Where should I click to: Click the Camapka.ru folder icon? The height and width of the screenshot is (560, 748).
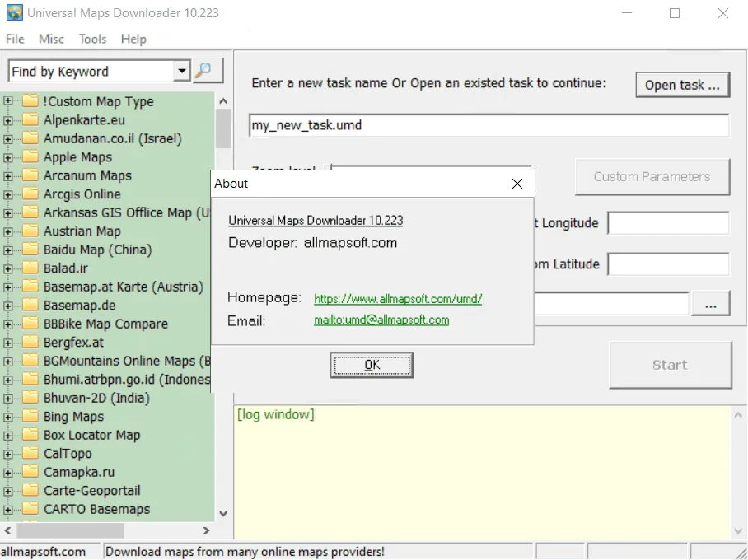pos(30,472)
